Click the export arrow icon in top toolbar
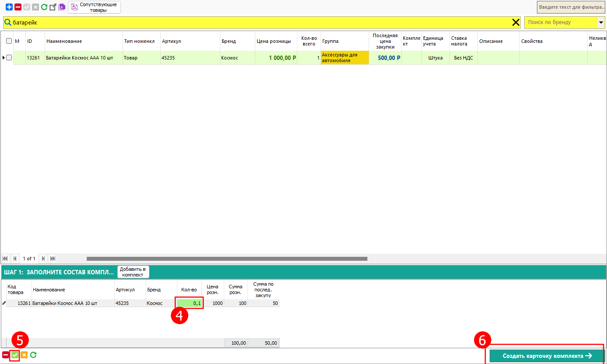The height and width of the screenshot is (364, 607). tap(53, 7)
